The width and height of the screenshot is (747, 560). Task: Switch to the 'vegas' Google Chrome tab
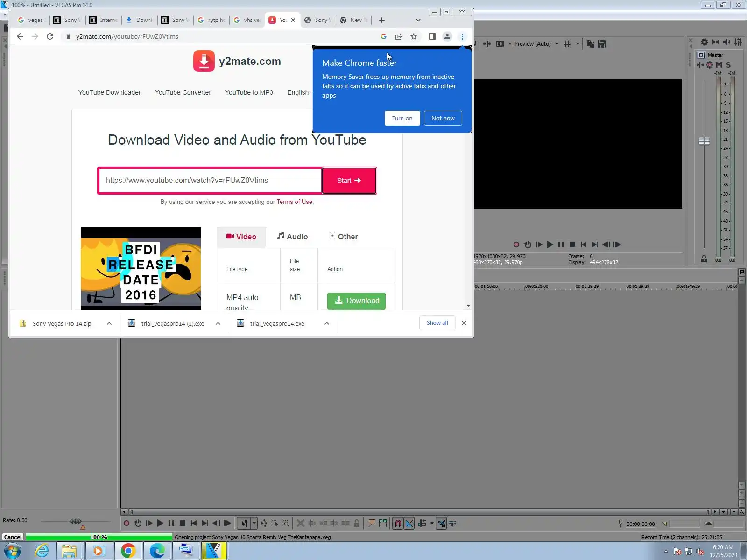pyautogui.click(x=31, y=20)
